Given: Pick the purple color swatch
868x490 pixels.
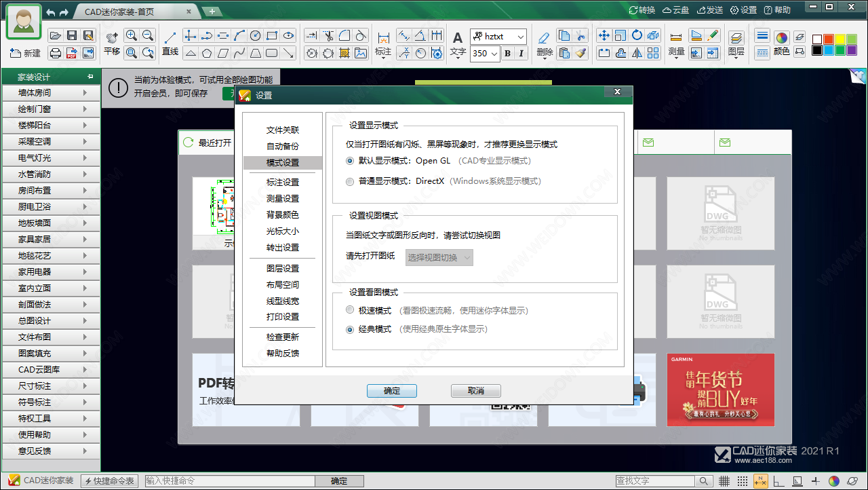Looking at the screenshot, I should [852, 50].
